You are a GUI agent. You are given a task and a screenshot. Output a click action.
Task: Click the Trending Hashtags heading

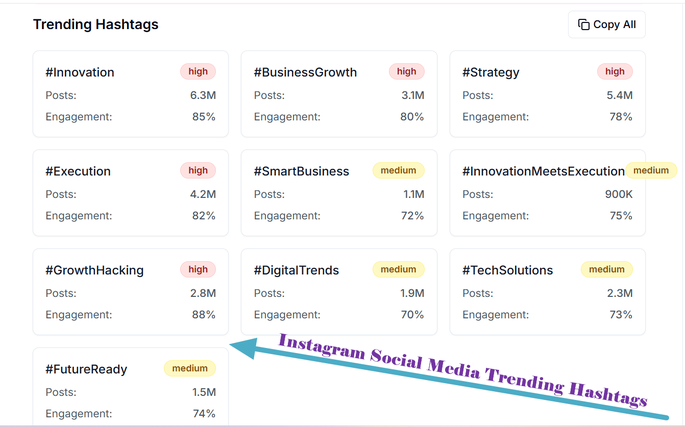95,24
